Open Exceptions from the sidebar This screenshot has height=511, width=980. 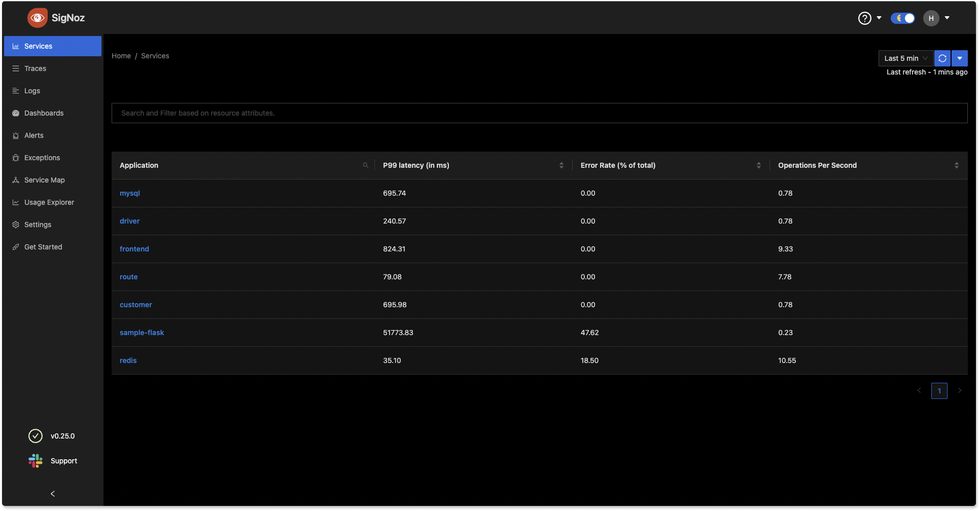point(53,158)
